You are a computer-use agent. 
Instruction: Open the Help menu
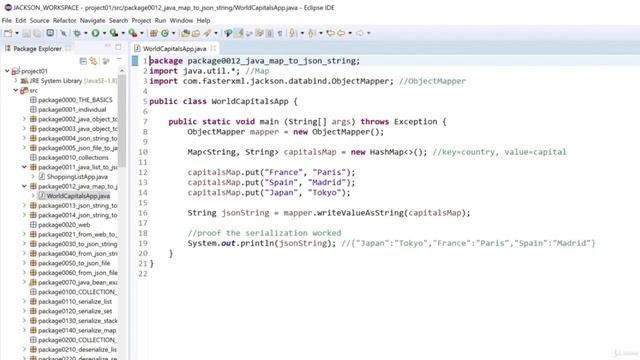click(203, 20)
